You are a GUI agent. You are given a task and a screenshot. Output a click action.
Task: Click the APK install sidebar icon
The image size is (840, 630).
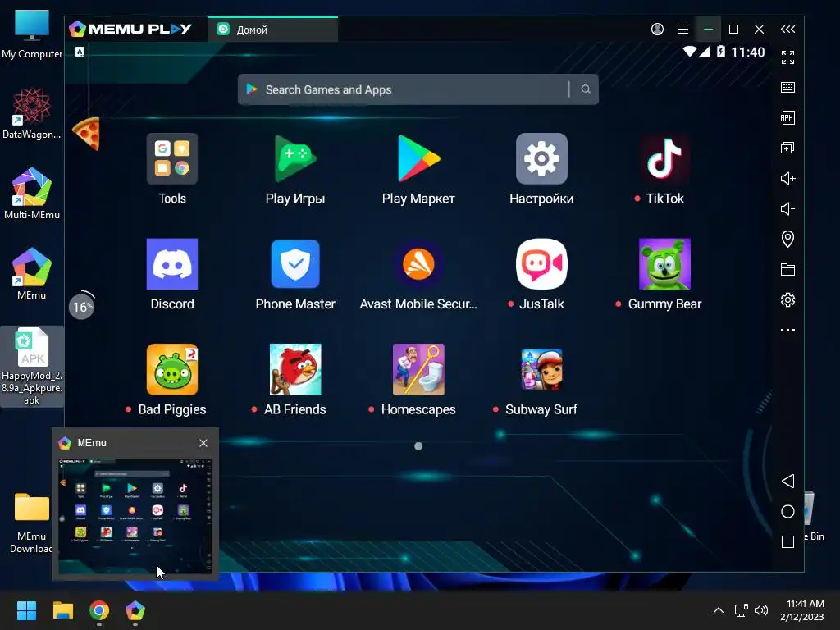click(787, 118)
